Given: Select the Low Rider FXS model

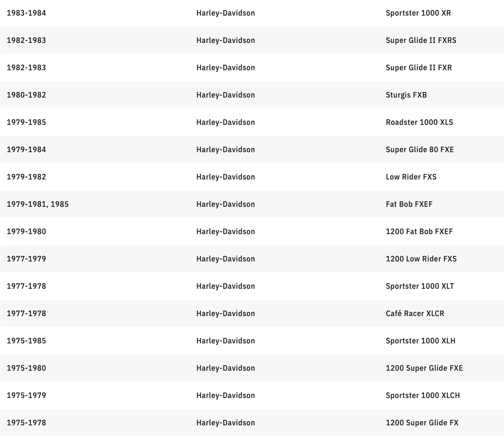Looking at the screenshot, I should click(x=411, y=177).
